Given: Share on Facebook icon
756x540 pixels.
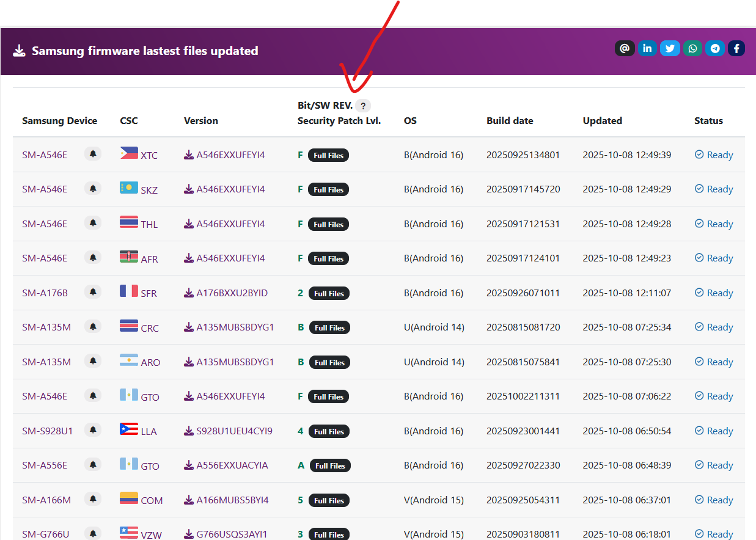Looking at the screenshot, I should pos(736,48).
